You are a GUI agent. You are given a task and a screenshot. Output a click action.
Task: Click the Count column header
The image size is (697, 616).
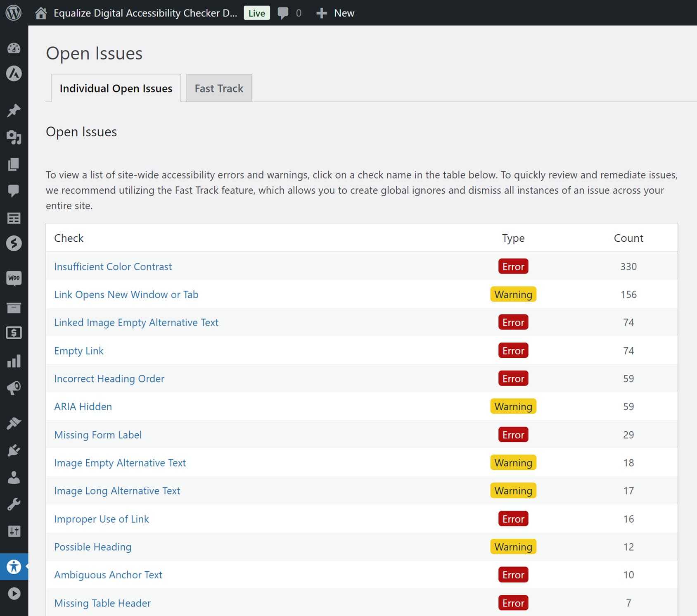[x=628, y=238]
